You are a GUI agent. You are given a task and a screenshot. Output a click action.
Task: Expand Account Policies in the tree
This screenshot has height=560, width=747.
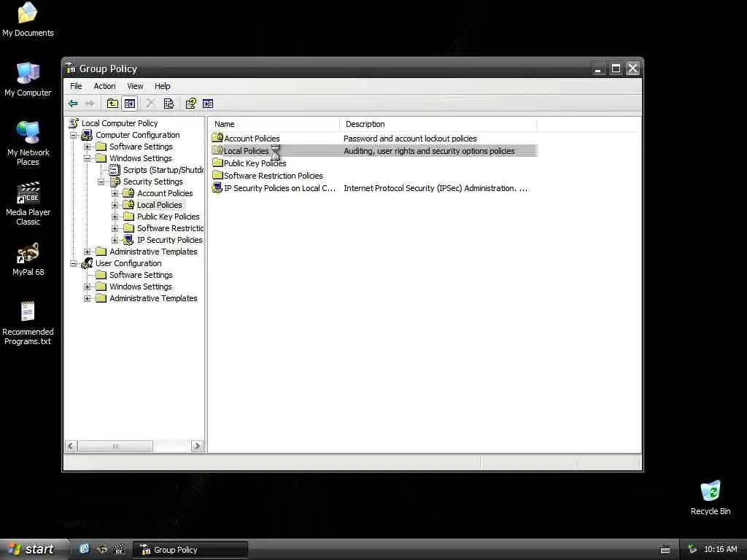(x=115, y=193)
